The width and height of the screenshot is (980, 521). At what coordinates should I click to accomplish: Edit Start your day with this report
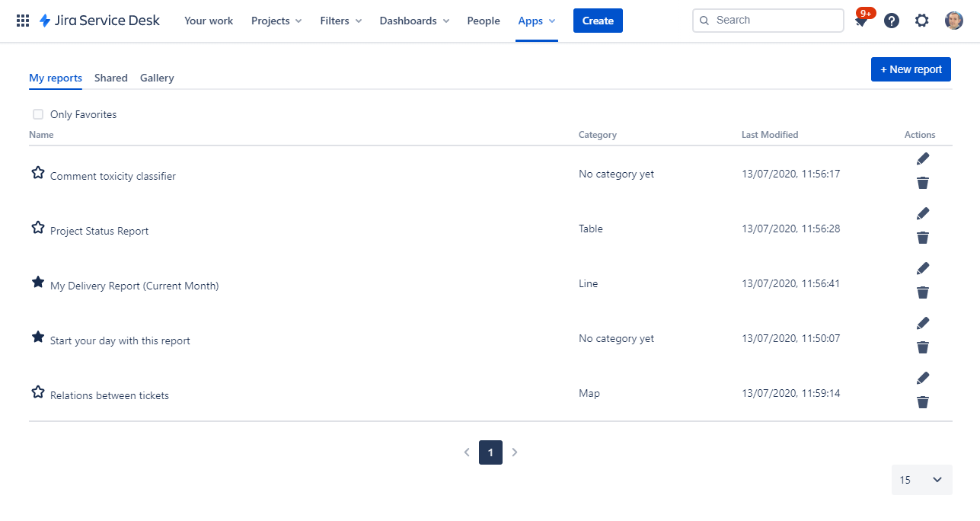pyautogui.click(x=923, y=323)
